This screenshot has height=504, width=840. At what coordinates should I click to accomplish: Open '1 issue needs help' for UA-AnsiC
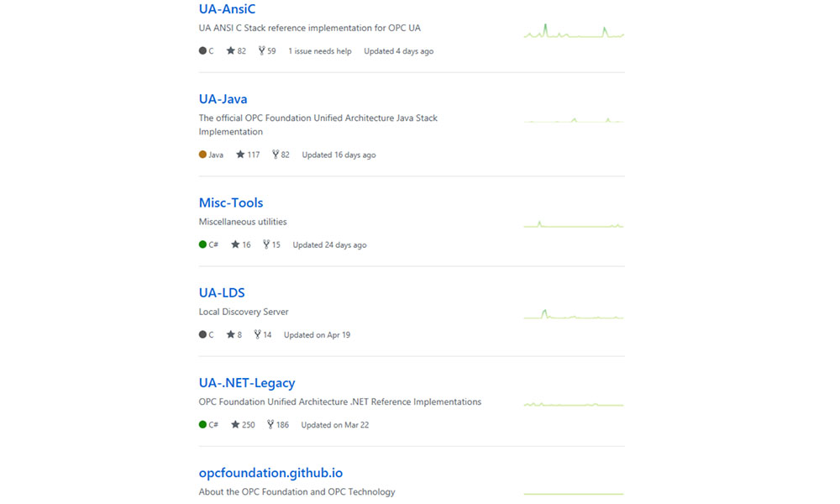point(320,51)
